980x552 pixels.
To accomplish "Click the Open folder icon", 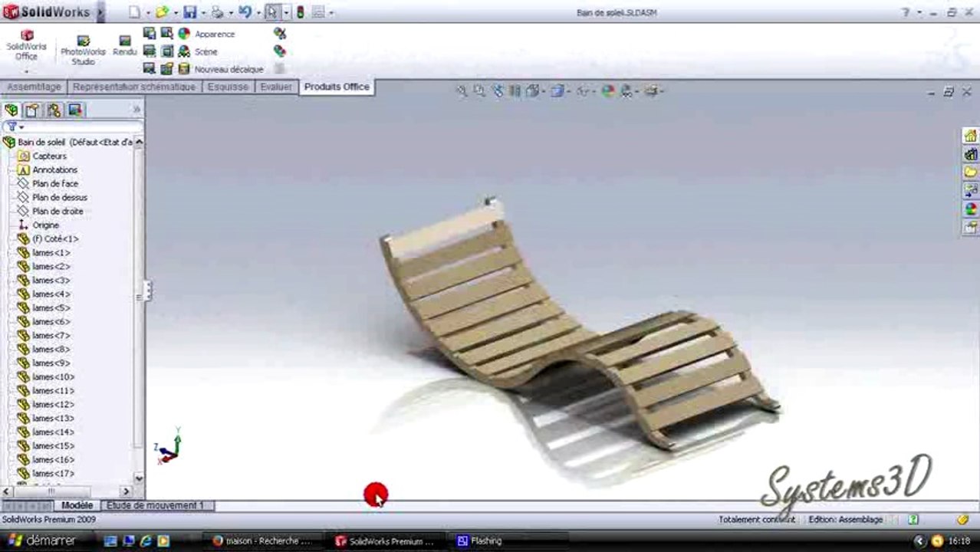I will pyautogui.click(x=161, y=12).
